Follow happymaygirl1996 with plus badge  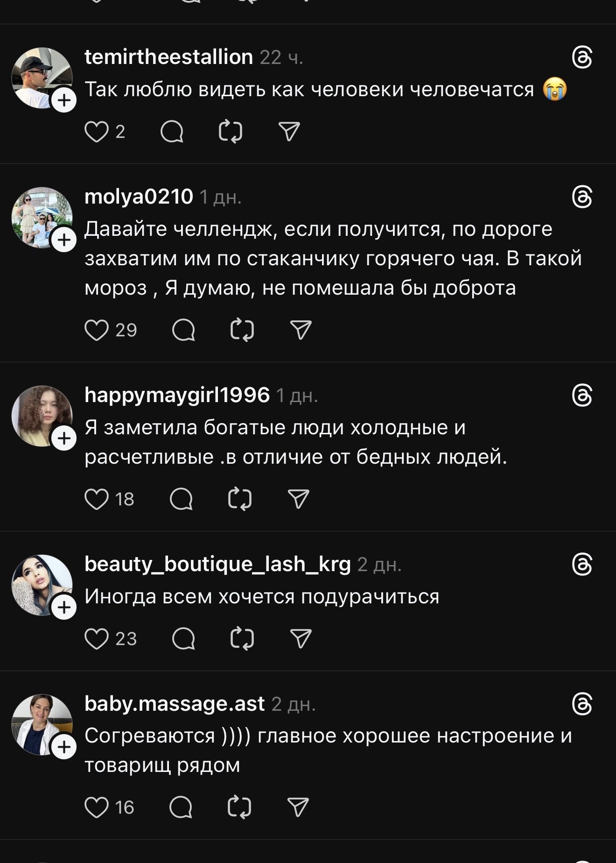64,439
